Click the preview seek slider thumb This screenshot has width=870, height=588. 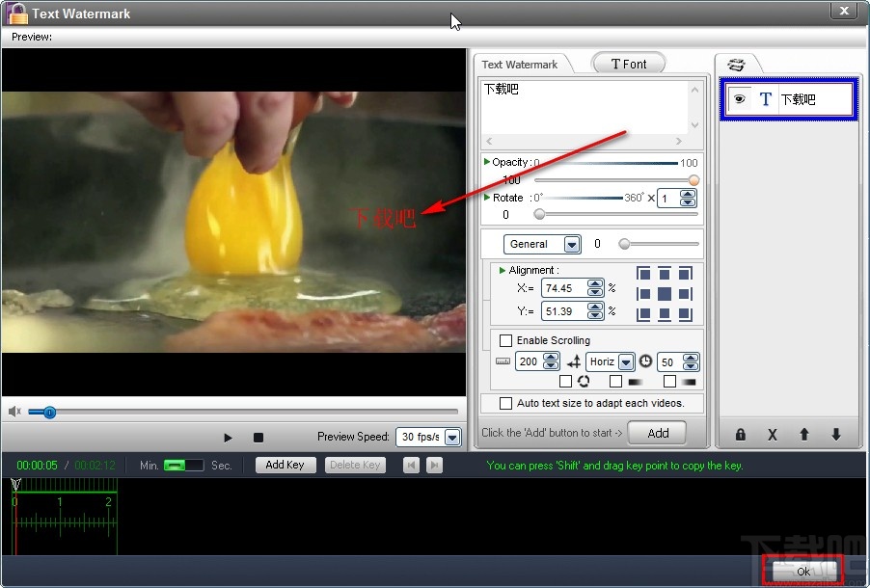(49, 413)
